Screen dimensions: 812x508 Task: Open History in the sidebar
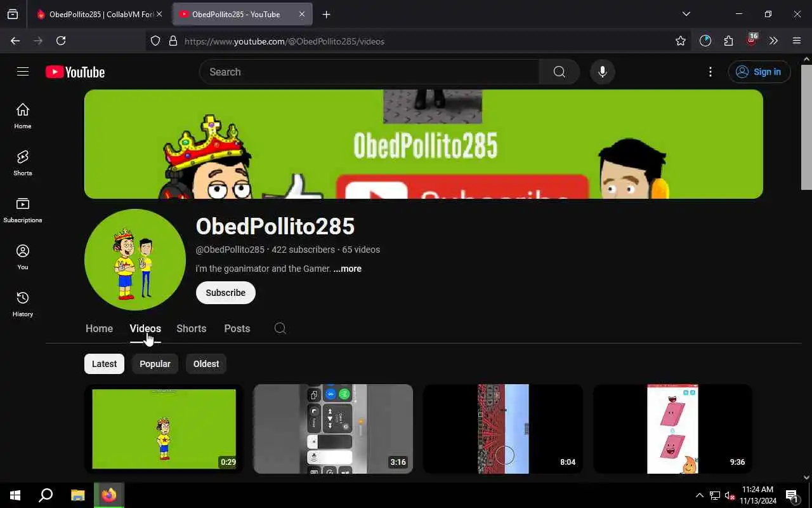pyautogui.click(x=23, y=304)
